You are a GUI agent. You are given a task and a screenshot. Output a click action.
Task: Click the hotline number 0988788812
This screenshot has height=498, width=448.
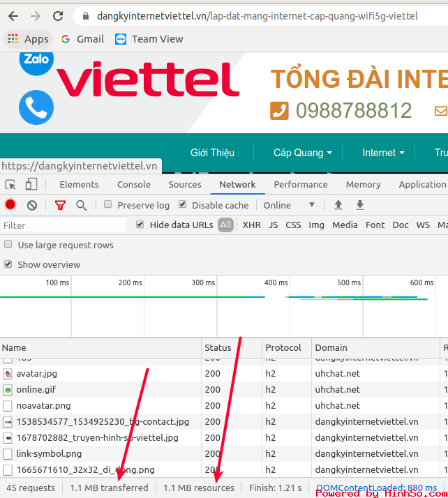(354, 110)
